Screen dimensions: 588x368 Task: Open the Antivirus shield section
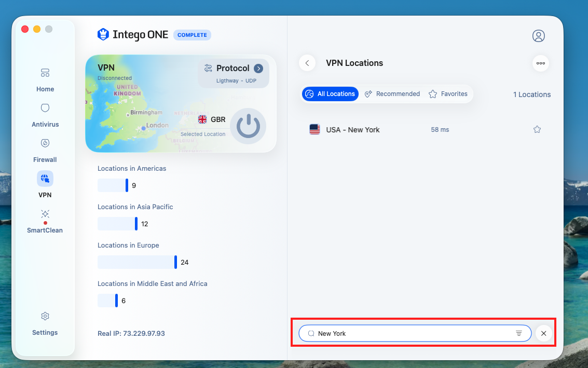click(45, 115)
